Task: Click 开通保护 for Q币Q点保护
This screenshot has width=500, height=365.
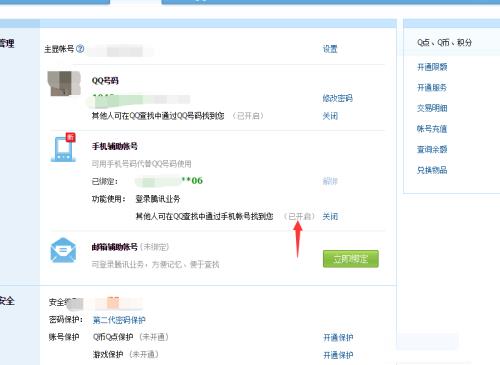Action: pos(338,337)
